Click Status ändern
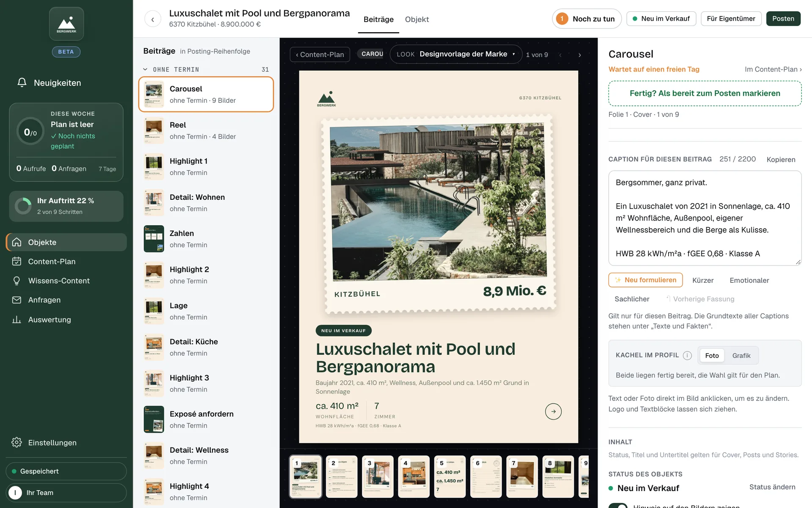 (x=772, y=487)
